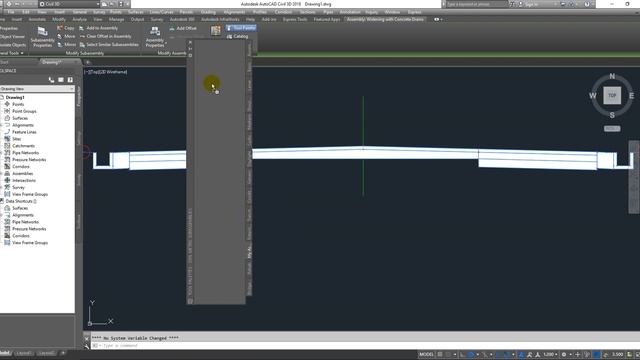
Task: Click Add to Assembly
Action: (98, 28)
